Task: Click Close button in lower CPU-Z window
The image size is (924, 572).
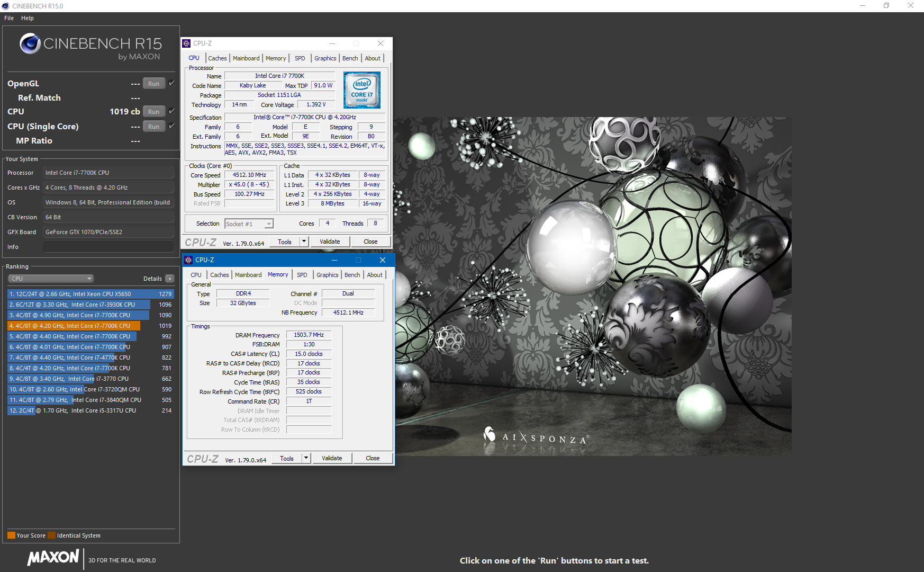Action: pos(373,458)
